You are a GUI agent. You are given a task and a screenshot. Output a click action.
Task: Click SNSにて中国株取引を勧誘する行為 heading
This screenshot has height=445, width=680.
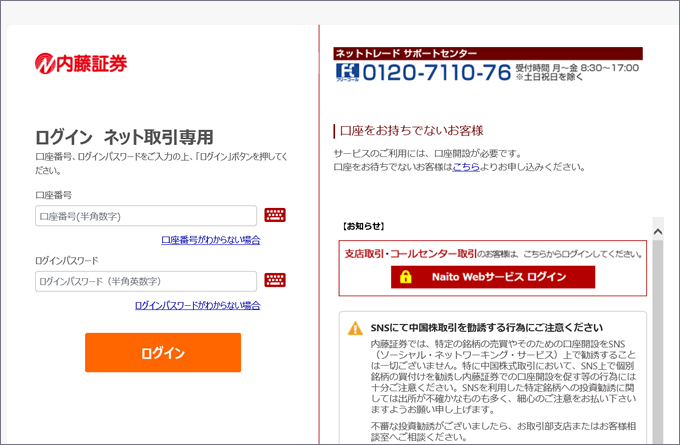[x=487, y=327]
